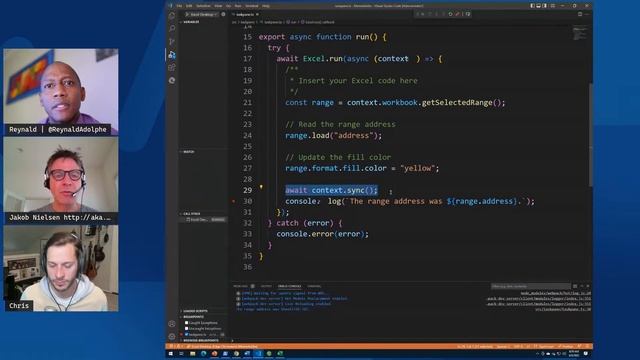Click the editor minimap
Image resolution: width=640 pixels, height=360 pixels.
pos(580,34)
